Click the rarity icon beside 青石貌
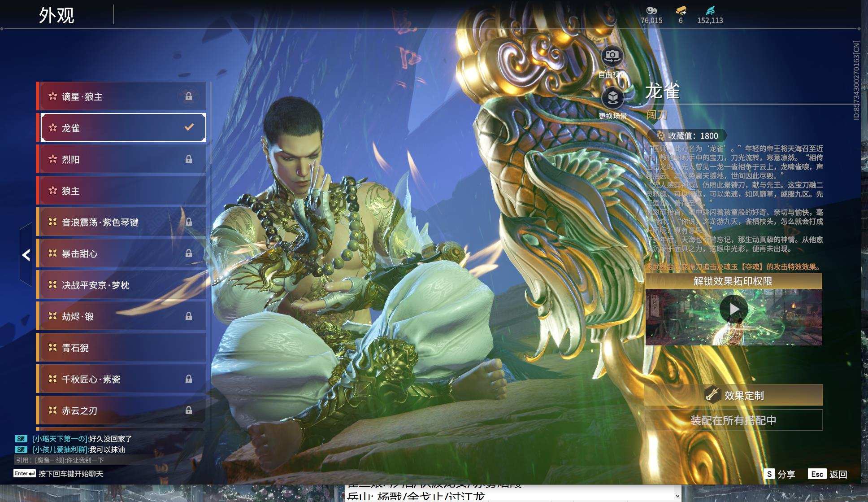This screenshot has width=868, height=502. 53,347
